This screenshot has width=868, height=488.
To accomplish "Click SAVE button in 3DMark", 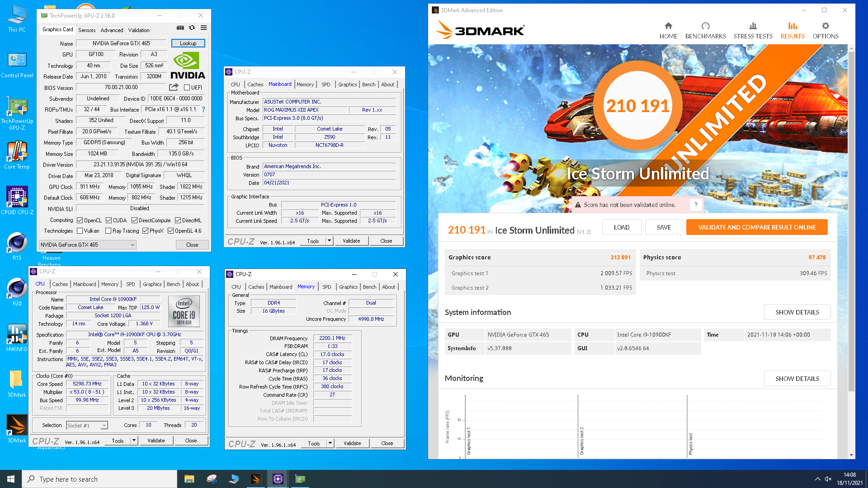I will click(x=664, y=227).
